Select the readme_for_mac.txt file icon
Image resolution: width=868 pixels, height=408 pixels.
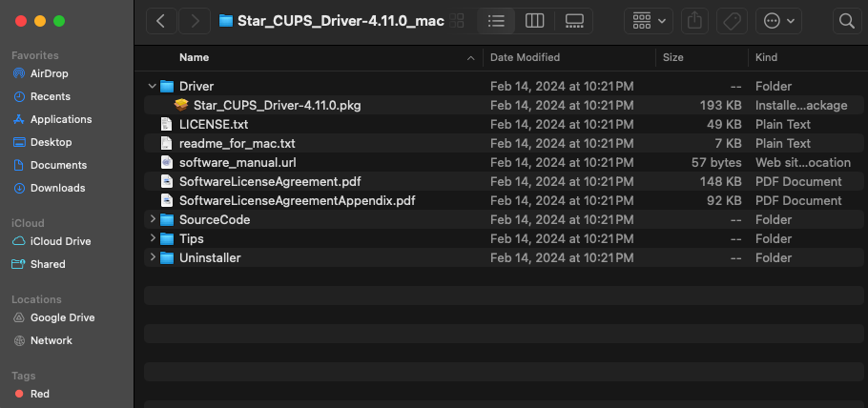point(167,143)
